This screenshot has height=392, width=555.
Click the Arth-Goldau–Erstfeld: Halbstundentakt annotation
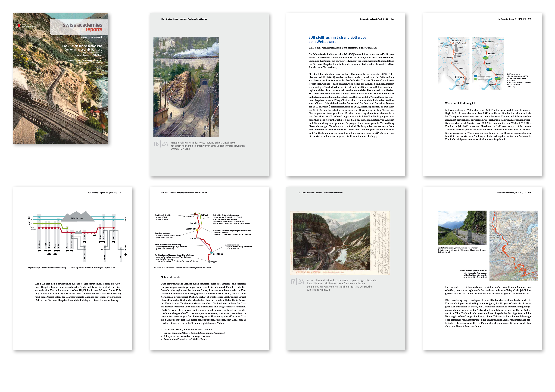[x=231, y=219]
